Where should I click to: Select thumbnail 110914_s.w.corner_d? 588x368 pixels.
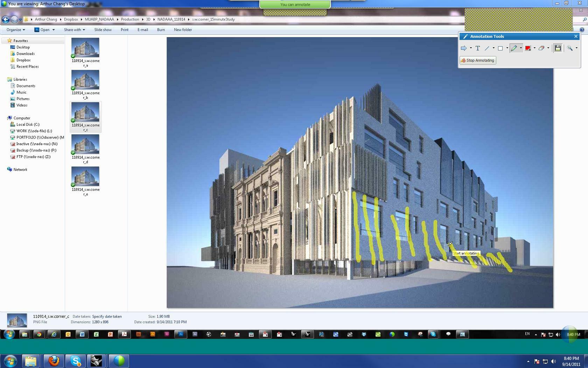click(85, 149)
